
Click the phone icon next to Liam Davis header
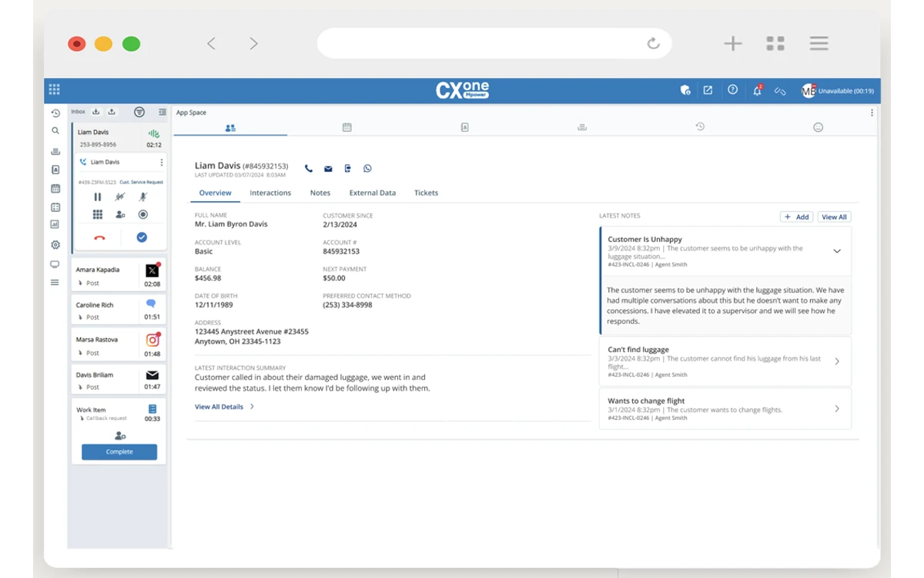click(x=309, y=169)
